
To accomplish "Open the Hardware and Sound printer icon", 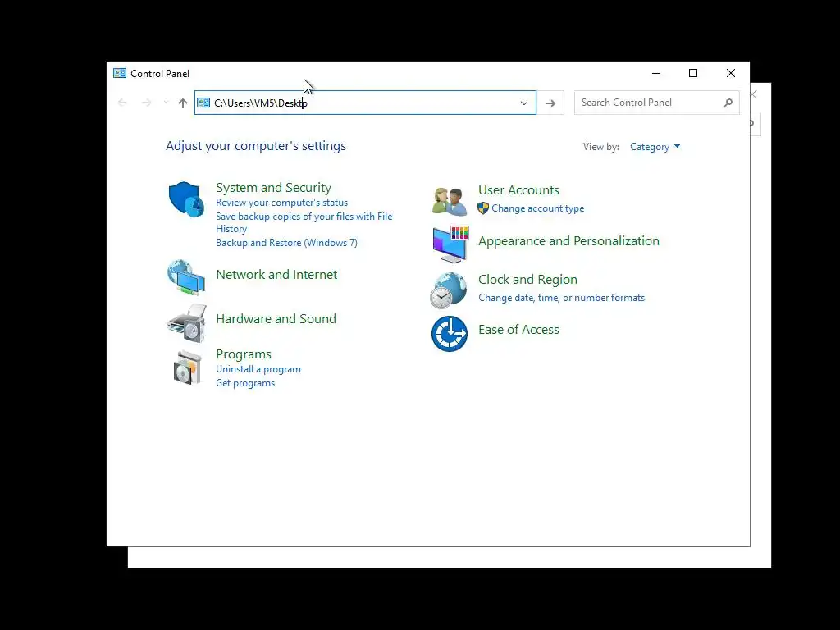I will click(187, 323).
